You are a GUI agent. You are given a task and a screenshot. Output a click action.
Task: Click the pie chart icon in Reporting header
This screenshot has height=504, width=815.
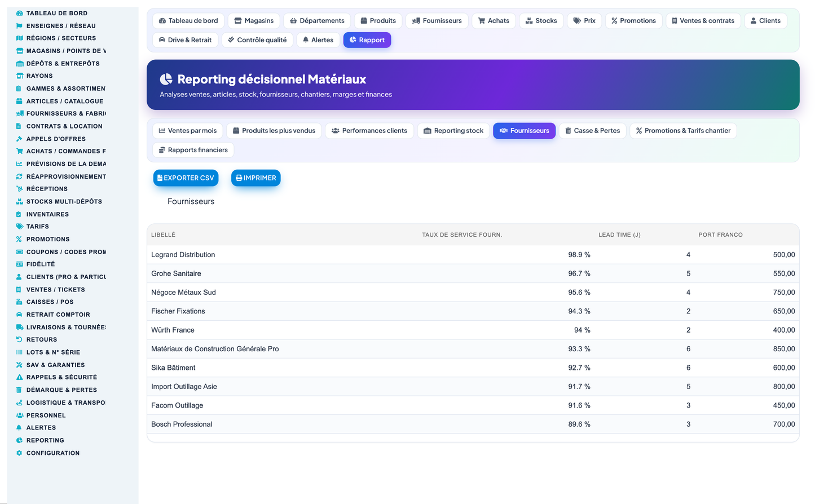(166, 79)
